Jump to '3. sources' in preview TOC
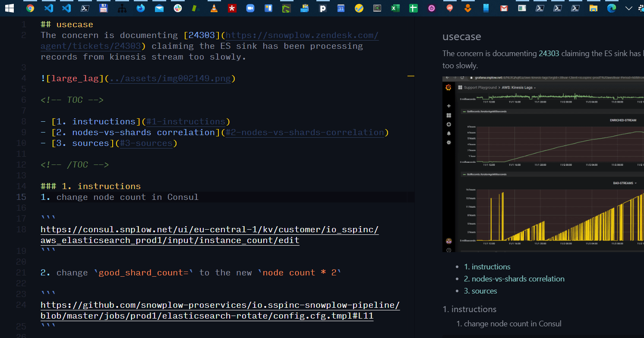The width and height of the screenshot is (644, 338). coord(480,291)
